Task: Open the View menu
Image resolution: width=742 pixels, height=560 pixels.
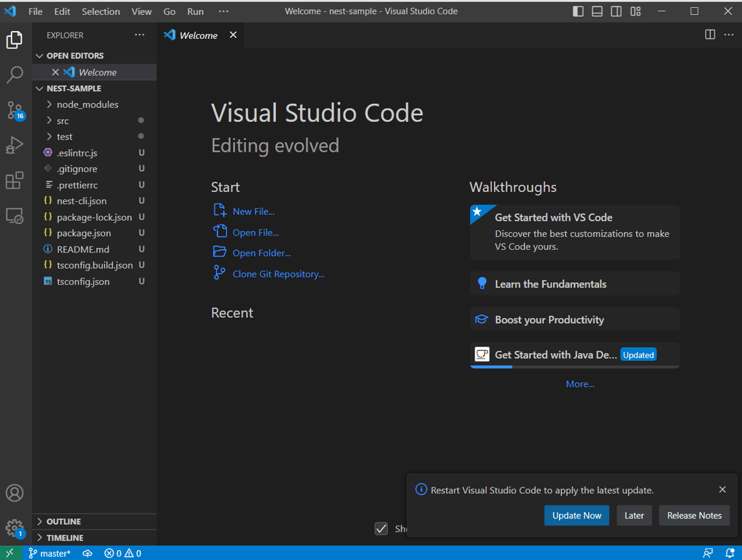Action: (142, 11)
